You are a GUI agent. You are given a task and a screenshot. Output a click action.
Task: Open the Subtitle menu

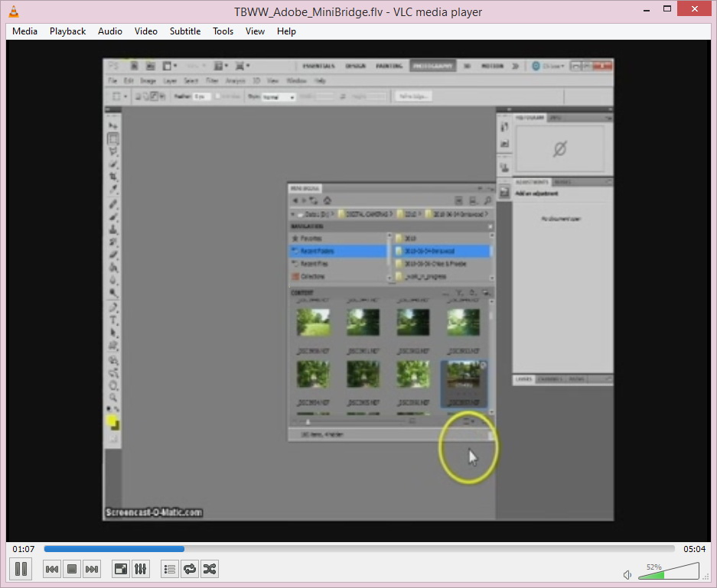[x=185, y=31]
